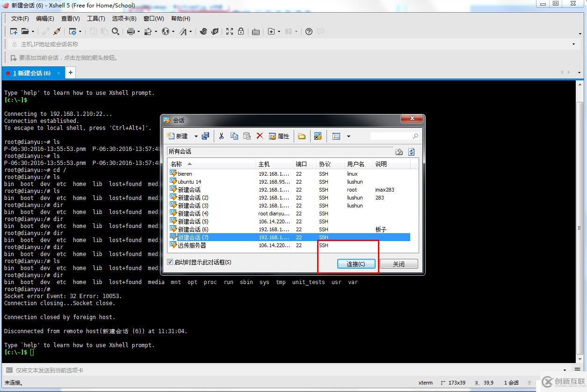Open address bar history dropdown arrow
587x392 pixels.
coord(574,44)
